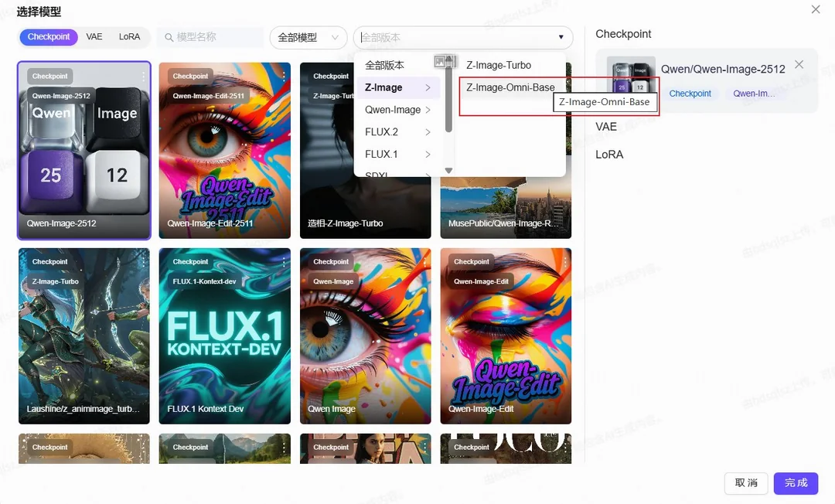Open more options on Qwen-Image-Edit-2511 card

[x=284, y=77]
